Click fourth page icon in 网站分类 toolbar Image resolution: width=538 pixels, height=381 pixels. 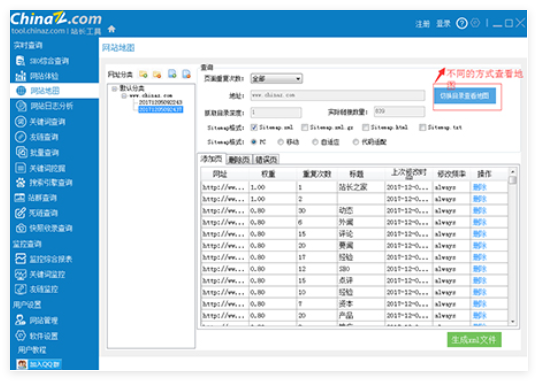click(x=186, y=74)
